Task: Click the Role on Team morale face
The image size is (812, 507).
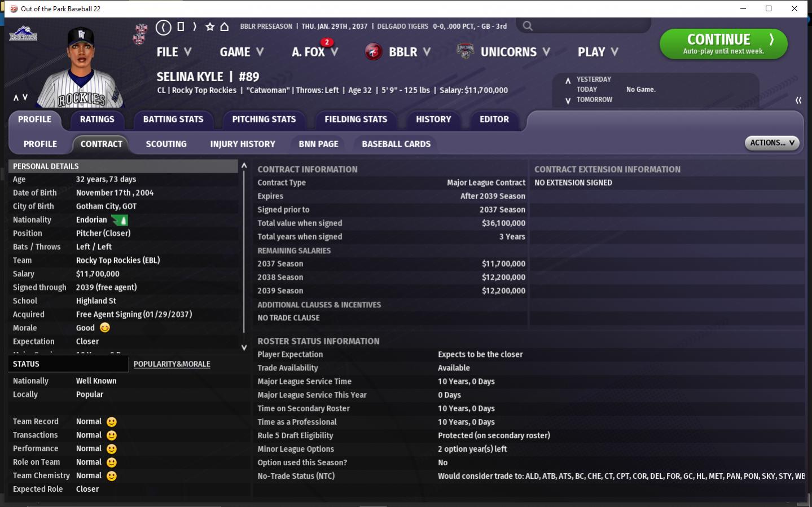Action: 112,462
